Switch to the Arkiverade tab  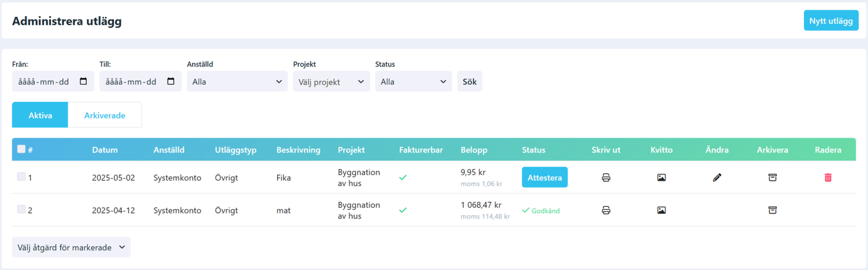click(105, 115)
